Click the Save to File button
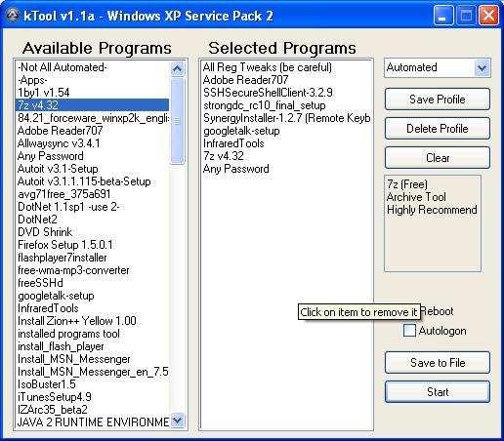 click(x=438, y=363)
